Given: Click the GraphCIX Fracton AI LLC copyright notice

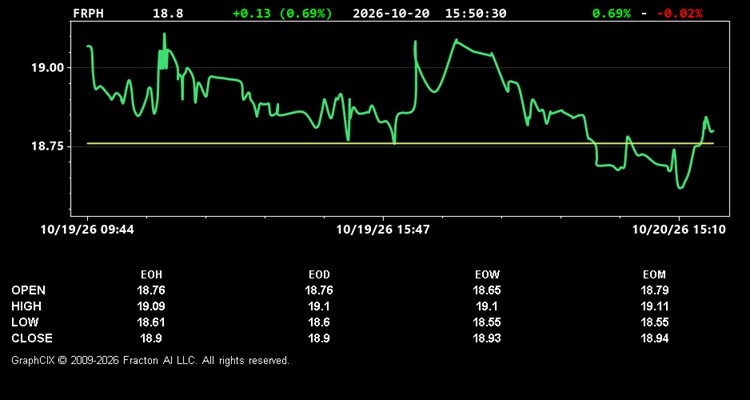Looking at the screenshot, I should coord(150,360).
